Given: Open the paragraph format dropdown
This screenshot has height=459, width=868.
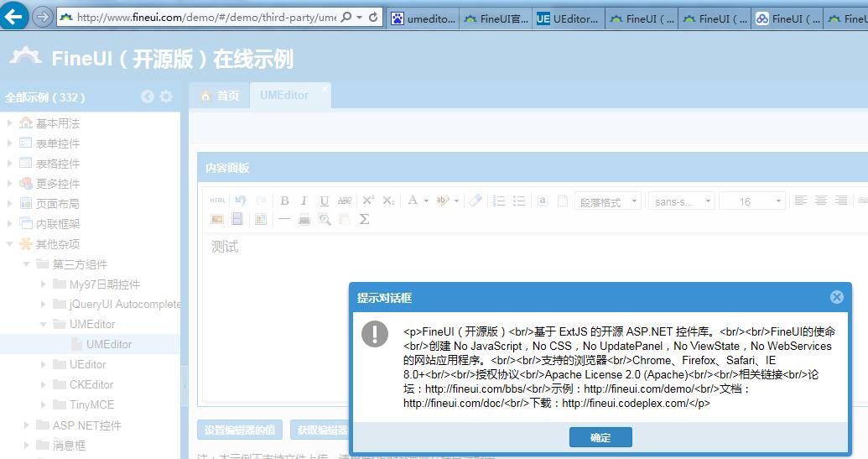Looking at the screenshot, I should click(608, 201).
